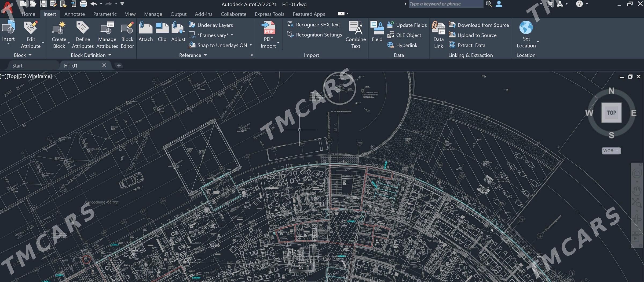The height and width of the screenshot is (282, 644).
Task: Switch to the Home ribbon tab
Action: pos(28,14)
